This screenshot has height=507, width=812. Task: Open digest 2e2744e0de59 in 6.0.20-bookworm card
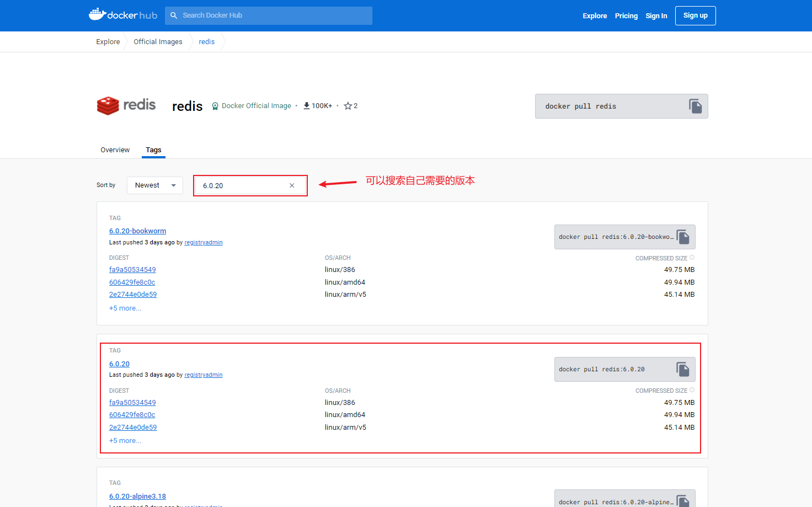(133, 295)
